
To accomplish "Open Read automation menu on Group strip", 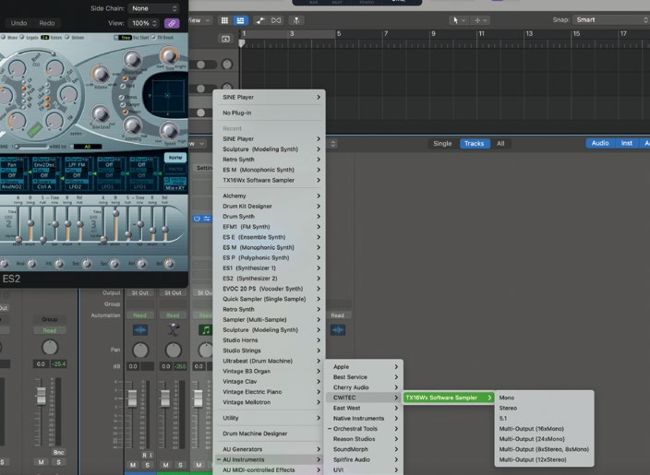I will pyautogui.click(x=49, y=330).
